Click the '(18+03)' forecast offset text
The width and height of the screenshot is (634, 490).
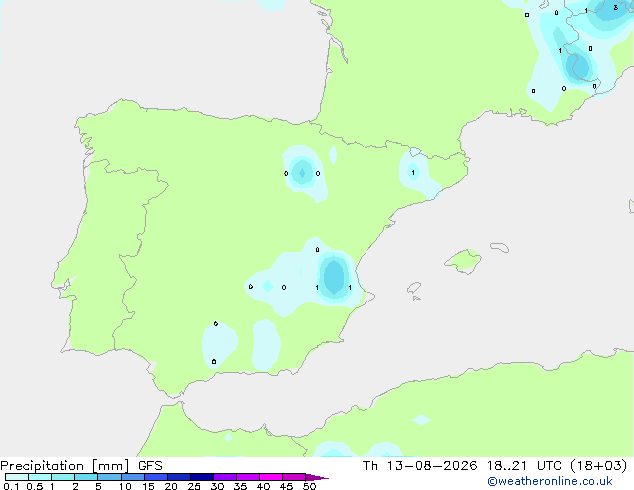click(598, 466)
